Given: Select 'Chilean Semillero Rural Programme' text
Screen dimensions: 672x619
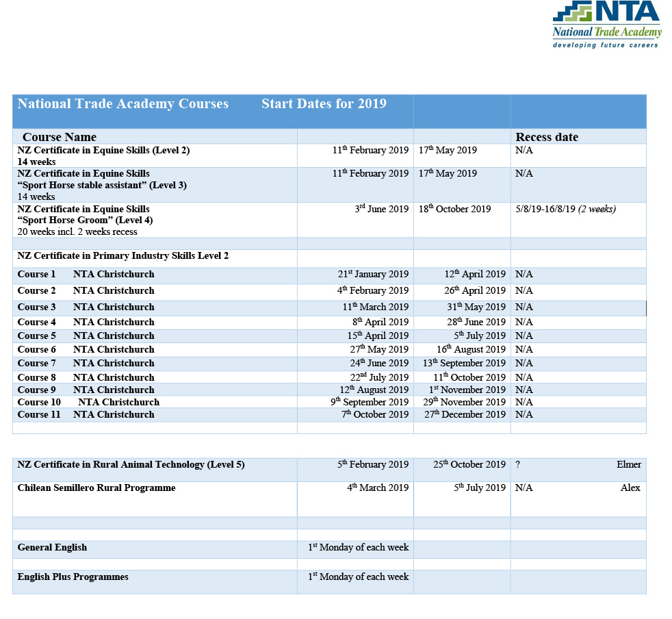Looking at the screenshot, I should tap(96, 488).
